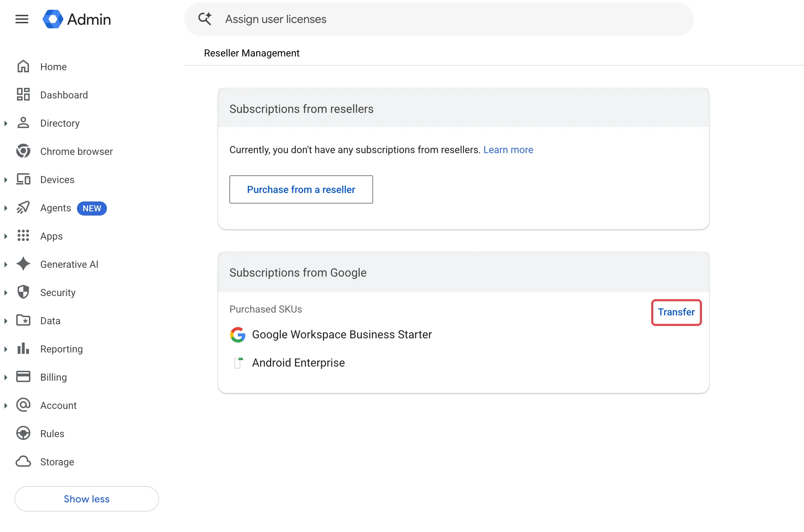This screenshot has height=532, width=804.
Task: Focus the Assign user licenses search field
Action: click(x=439, y=19)
